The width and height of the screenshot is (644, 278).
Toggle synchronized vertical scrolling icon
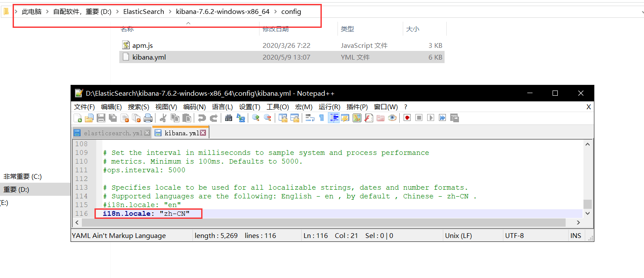tap(283, 118)
